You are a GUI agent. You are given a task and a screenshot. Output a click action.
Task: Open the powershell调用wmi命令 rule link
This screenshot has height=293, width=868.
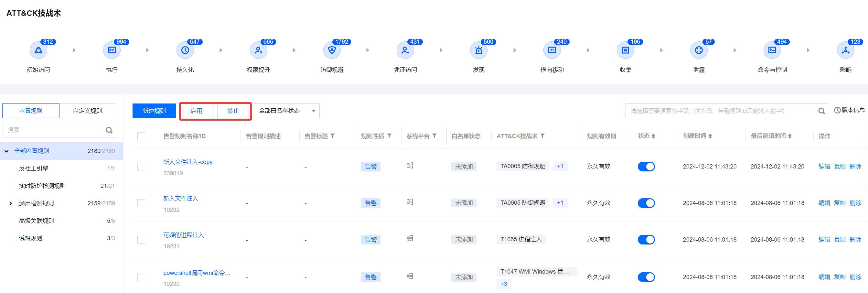(197, 273)
